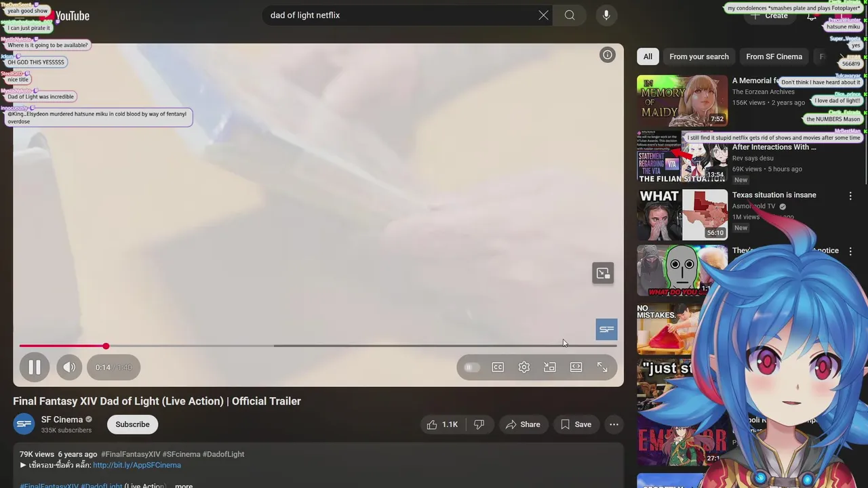Select From SF Cinema chip
The width and height of the screenshot is (868, 488).
tap(774, 57)
